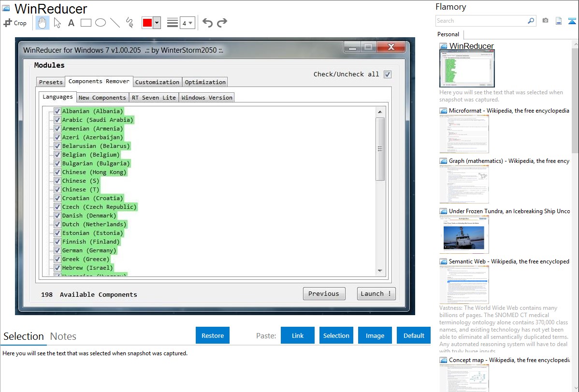
Task: Open the Components Remover tab
Action: point(99,81)
